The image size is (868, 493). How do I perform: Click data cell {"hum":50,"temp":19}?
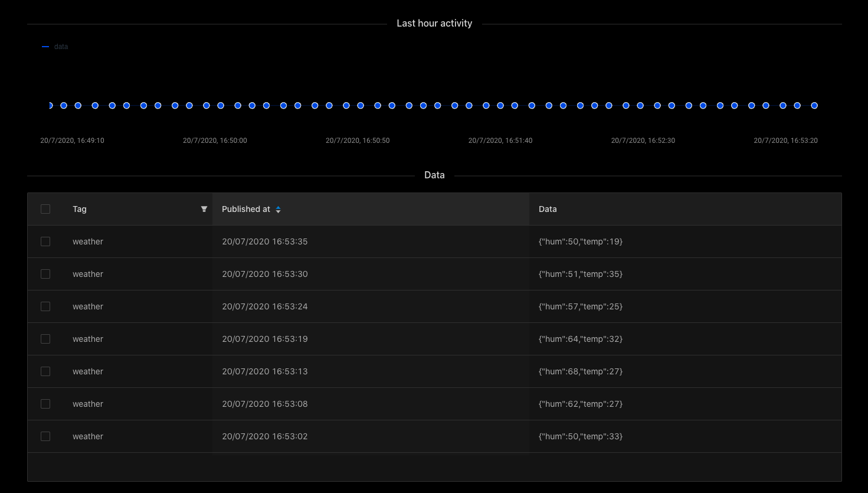click(581, 241)
